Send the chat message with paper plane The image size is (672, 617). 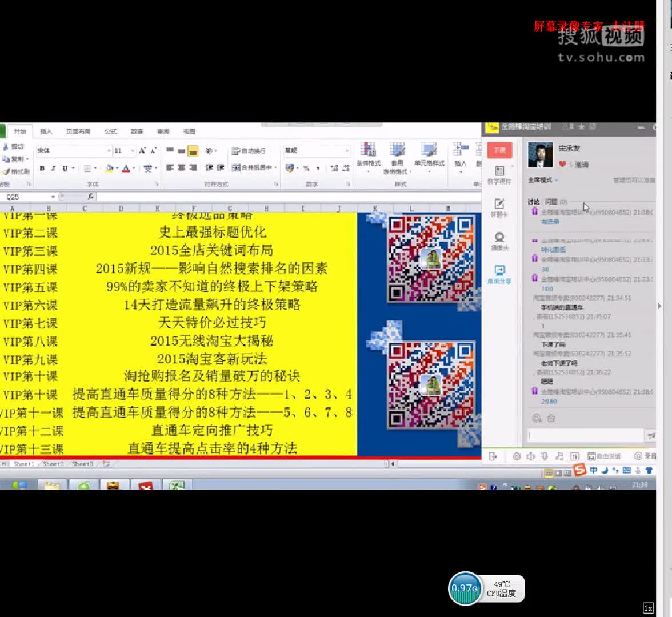(651, 436)
